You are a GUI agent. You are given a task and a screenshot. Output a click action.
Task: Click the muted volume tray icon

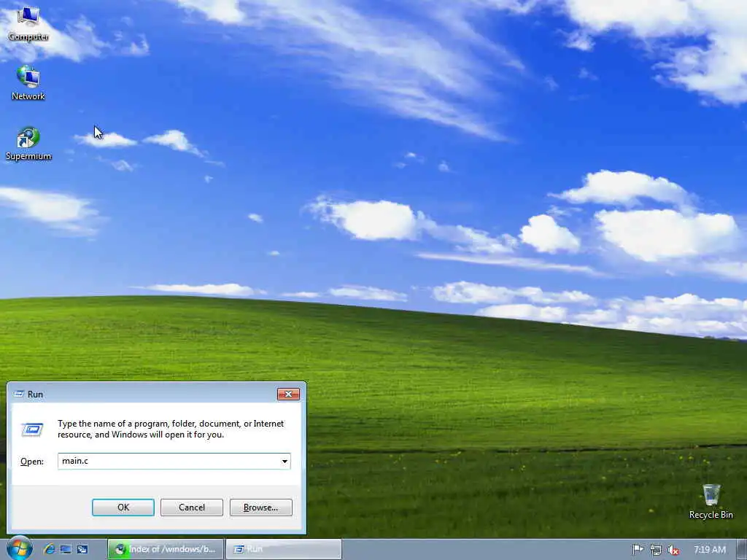(x=673, y=550)
